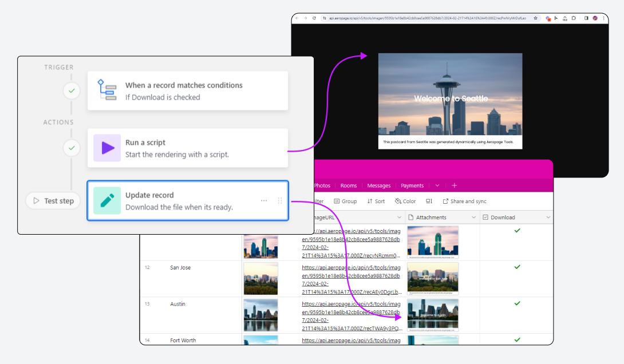624x364 pixels.
Task: Open Color options in the view toolbar
Action: [x=405, y=201]
